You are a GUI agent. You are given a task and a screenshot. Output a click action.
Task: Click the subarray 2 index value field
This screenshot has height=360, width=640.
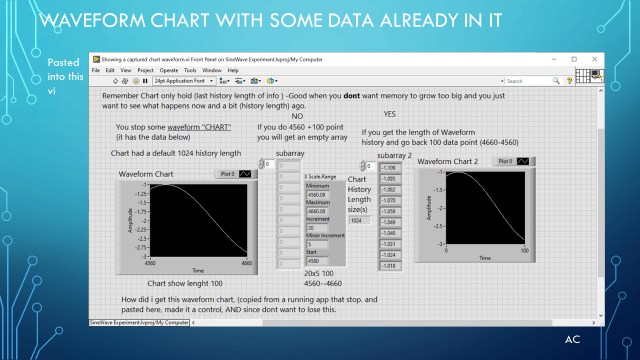(x=371, y=166)
